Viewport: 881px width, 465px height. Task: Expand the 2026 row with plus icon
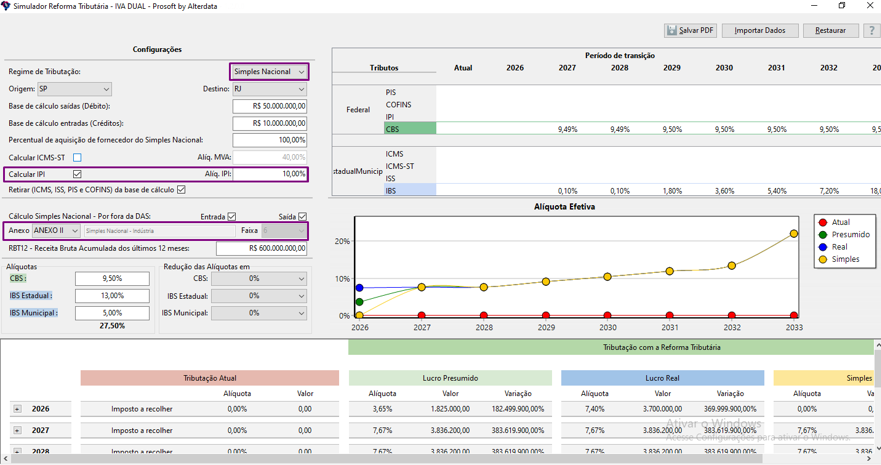[17, 409]
